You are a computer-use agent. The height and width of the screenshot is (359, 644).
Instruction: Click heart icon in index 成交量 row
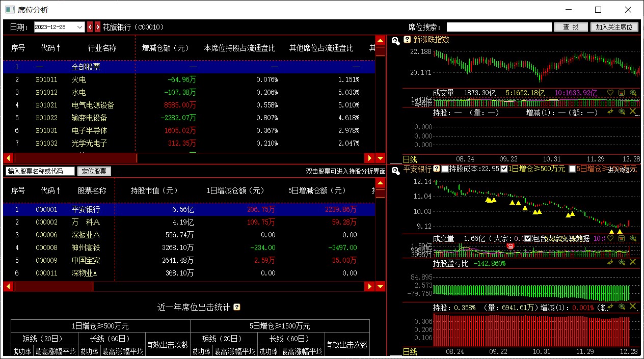[x=610, y=93]
